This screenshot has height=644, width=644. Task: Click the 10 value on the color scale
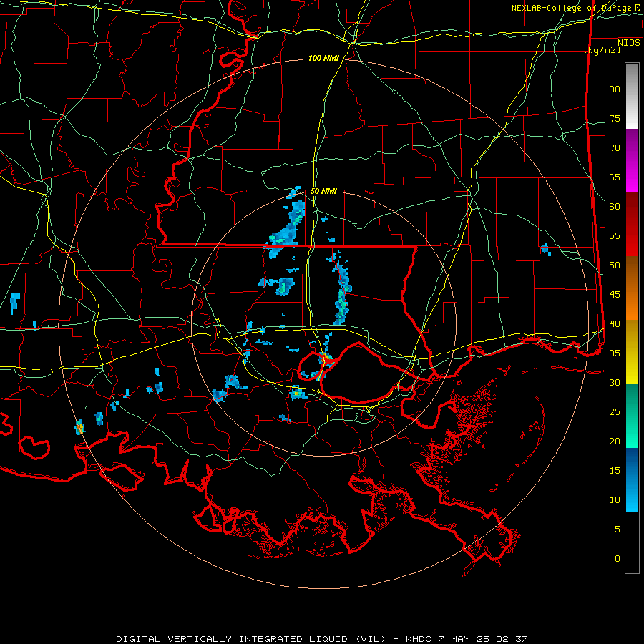tap(615, 500)
